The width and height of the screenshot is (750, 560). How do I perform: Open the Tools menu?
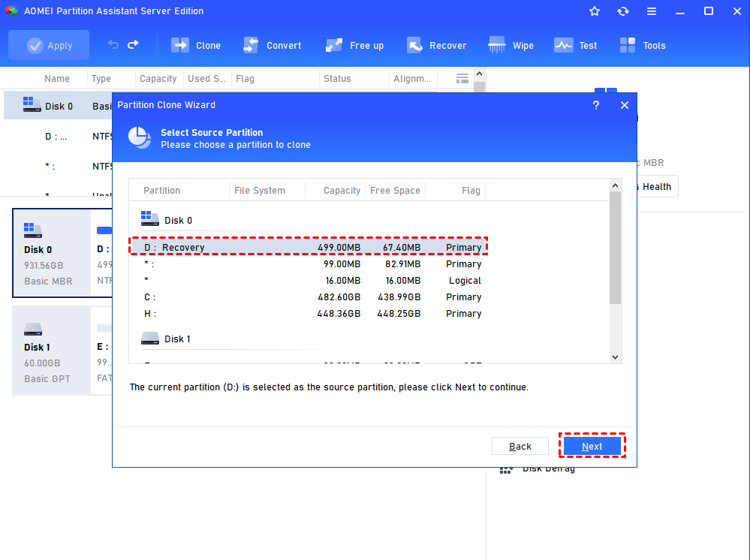point(643,46)
